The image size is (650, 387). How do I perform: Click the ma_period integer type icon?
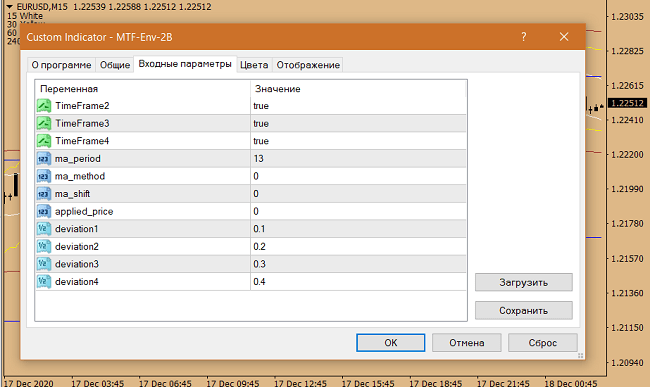pyautogui.click(x=44, y=159)
